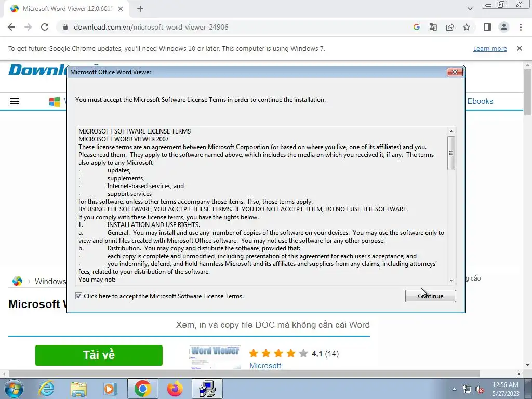
Task: Open the tab search dropdown arrow
Action: 470,9
